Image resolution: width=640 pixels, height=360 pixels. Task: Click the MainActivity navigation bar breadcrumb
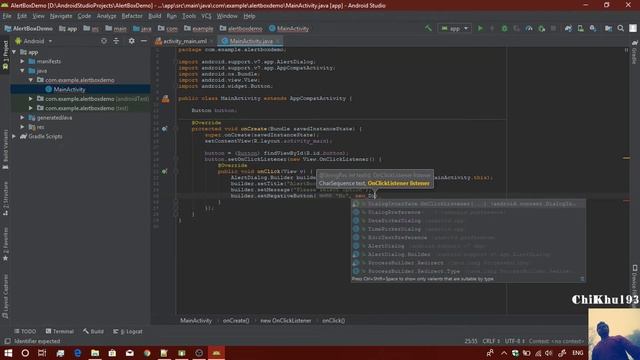tap(289, 29)
